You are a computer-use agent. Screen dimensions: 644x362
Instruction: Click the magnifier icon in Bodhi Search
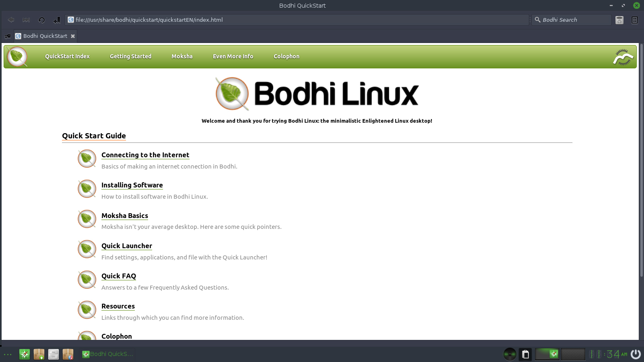[537, 20]
